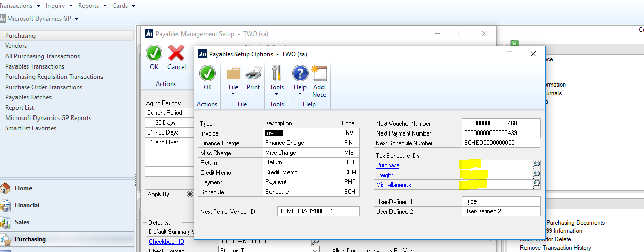
Task: Click the Print printer icon
Action: click(x=253, y=74)
